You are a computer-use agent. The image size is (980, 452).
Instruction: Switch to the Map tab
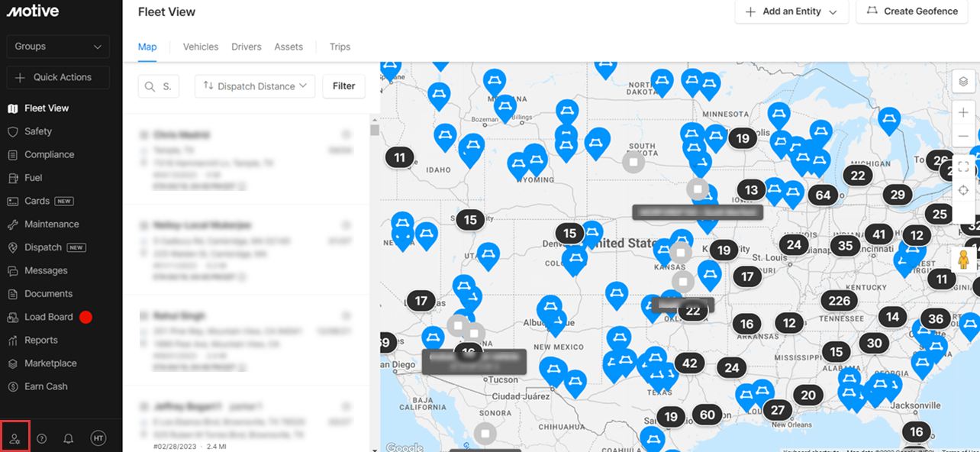(x=147, y=47)
